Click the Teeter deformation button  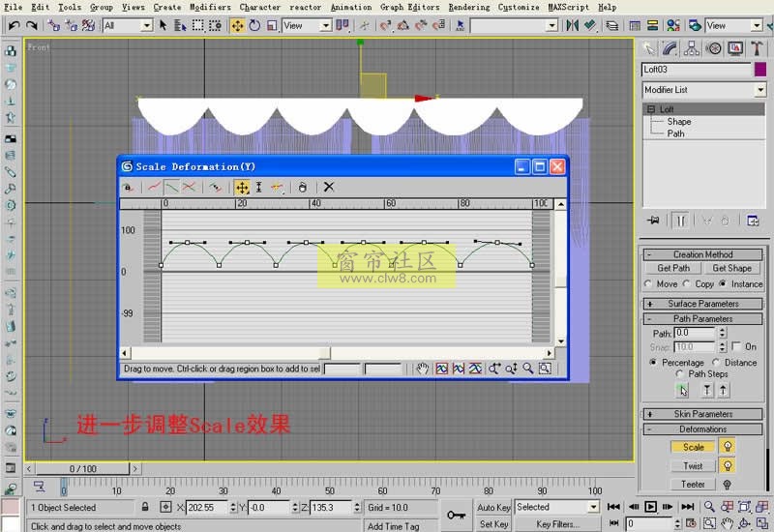point(693,485)
